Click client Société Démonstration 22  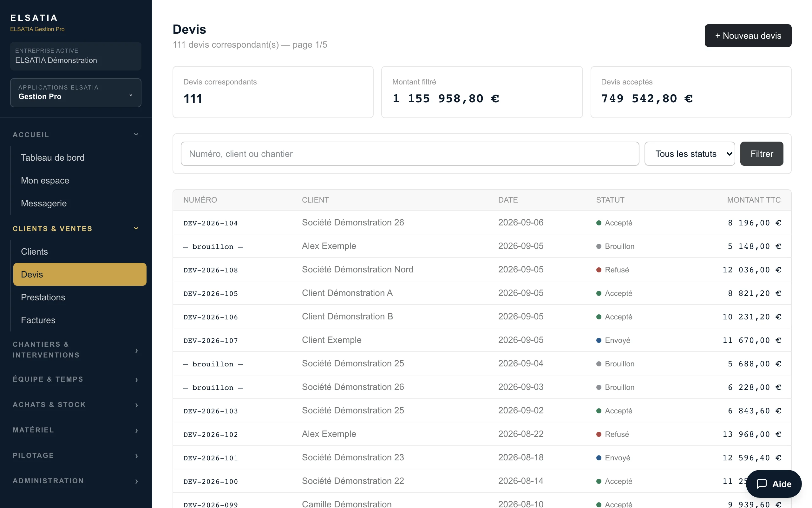click(353, 481)
